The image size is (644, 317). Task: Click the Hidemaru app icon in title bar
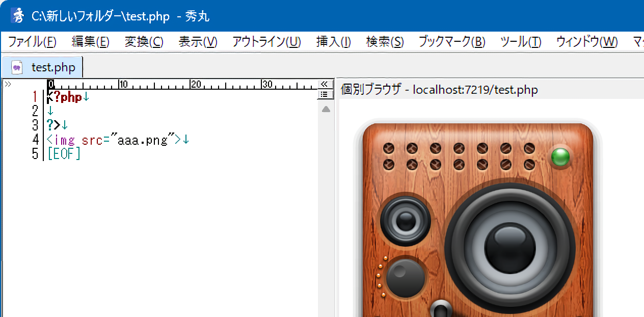click(18, 16)
